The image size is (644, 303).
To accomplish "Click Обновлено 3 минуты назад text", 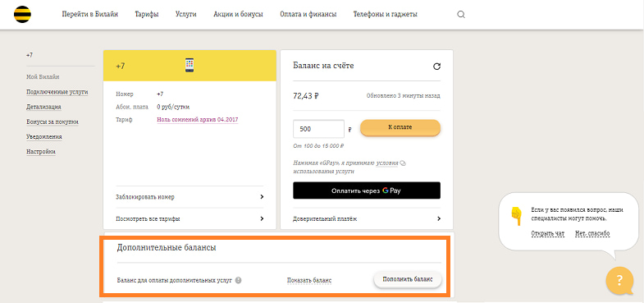I will coord(404,96).
